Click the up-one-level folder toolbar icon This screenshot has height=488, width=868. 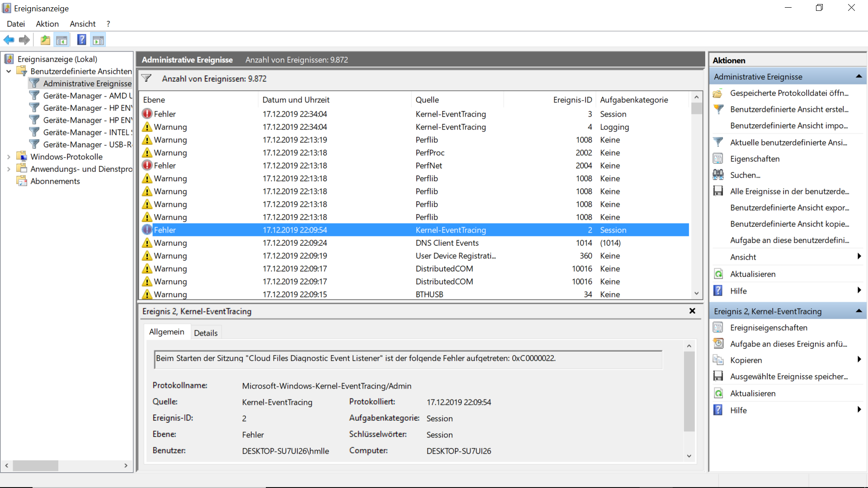pyautogui.click(x=45, y=40)
